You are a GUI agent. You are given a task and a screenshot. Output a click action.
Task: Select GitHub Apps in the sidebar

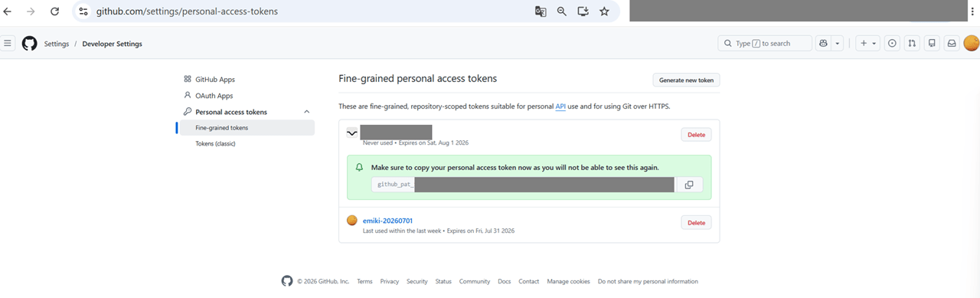click(x=215, y=80)
